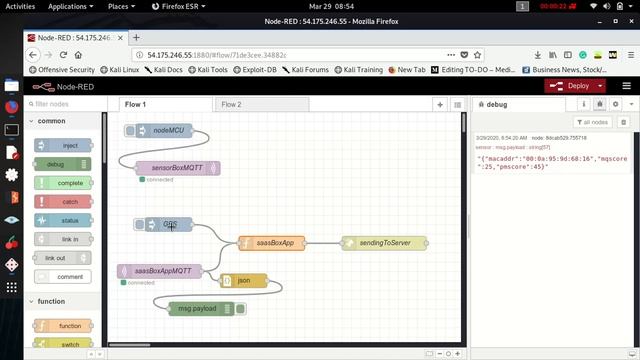Viewport: 640px width, 360px height.
Task: Trigger the GPS inject node button
Action: tap(139, 224)
